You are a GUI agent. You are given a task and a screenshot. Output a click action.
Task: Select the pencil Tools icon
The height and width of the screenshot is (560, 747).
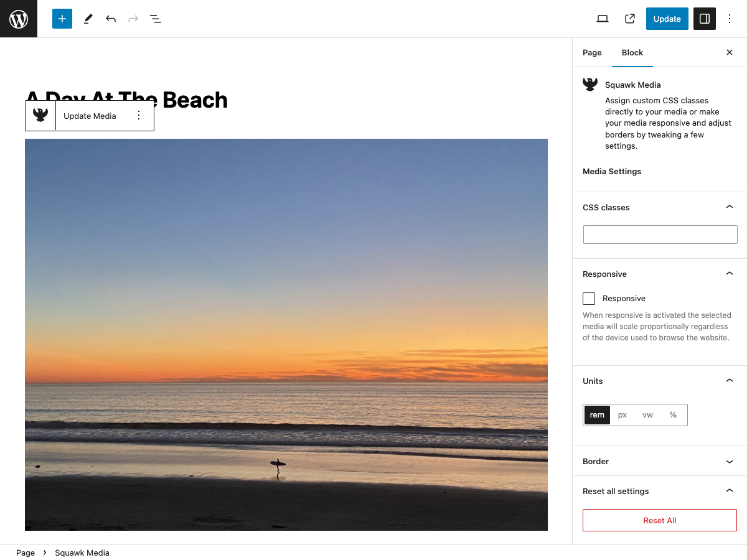point(88,19)
